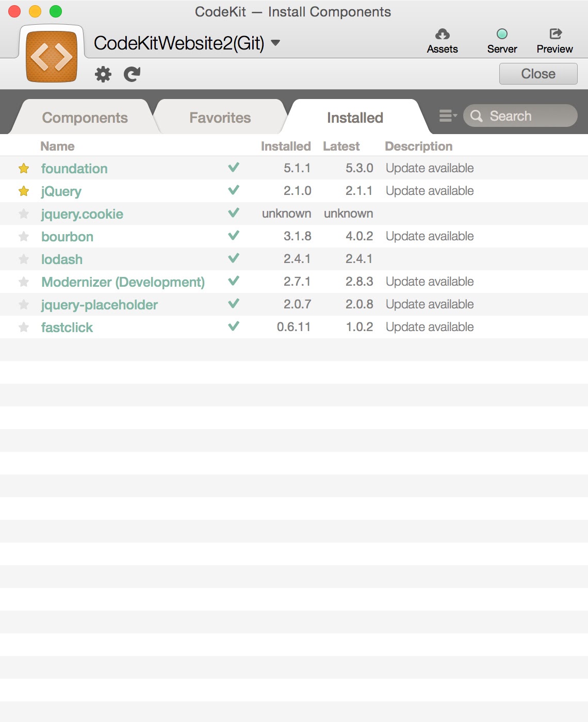
Task: Click the installed checkmark for fastclick
Action: 234,326
